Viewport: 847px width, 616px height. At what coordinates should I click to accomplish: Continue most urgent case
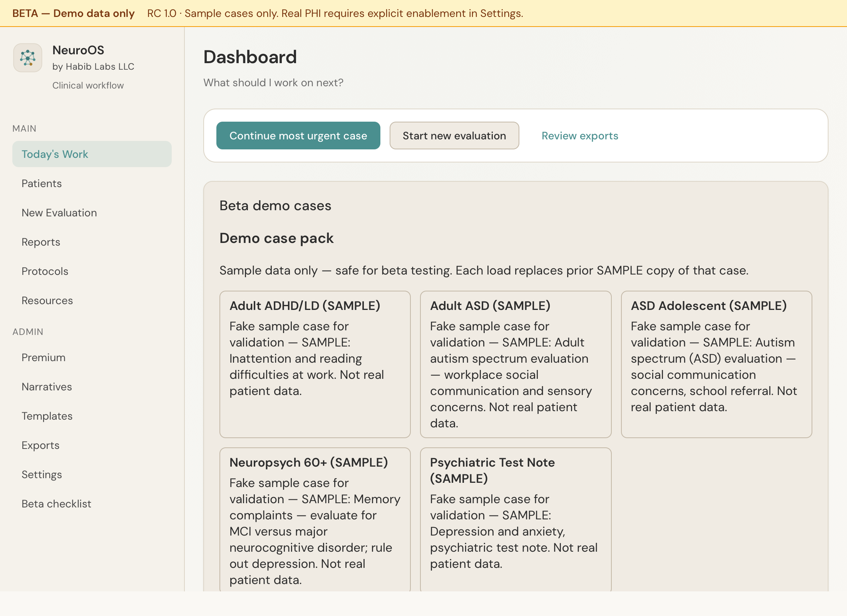click(298, 136)
